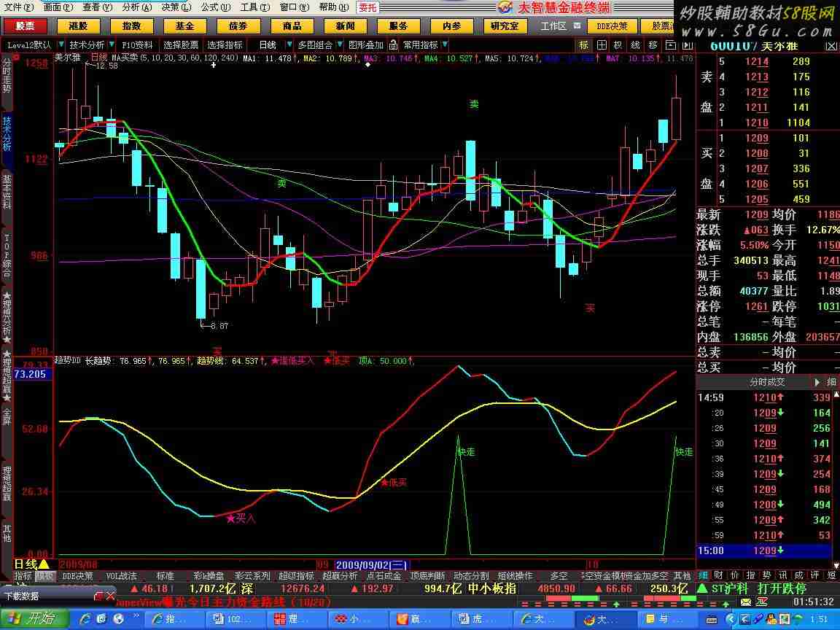Screen dimensions: 840x630
Task: Click the 12676.24 深 index value
Action: coord(303,588)
